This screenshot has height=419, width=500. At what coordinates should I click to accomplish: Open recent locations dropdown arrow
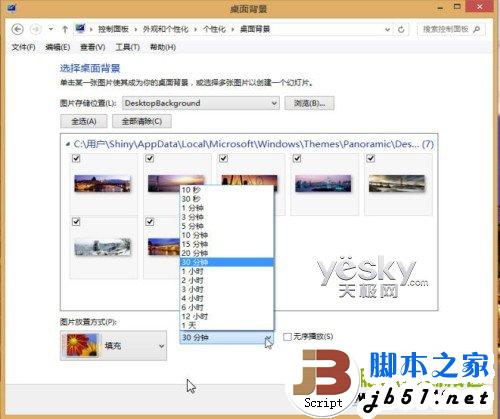[x=51, y=29]
